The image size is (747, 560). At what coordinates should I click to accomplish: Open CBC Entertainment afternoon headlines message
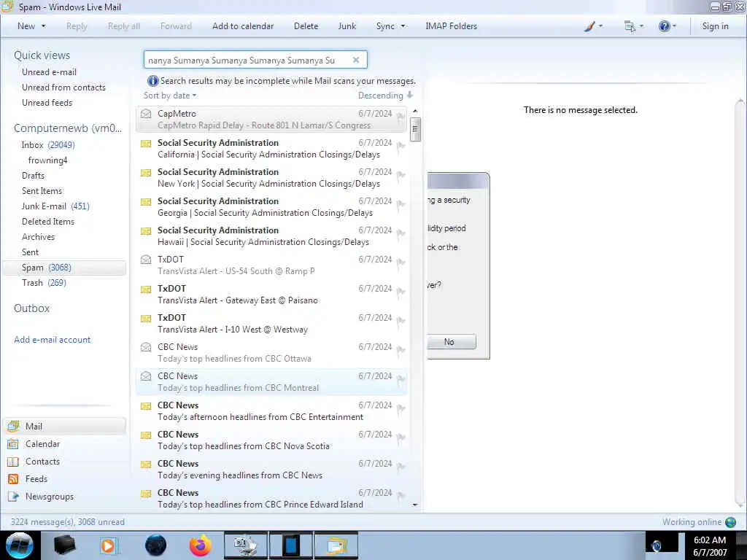pyautogui.click(x=271, y=411)
